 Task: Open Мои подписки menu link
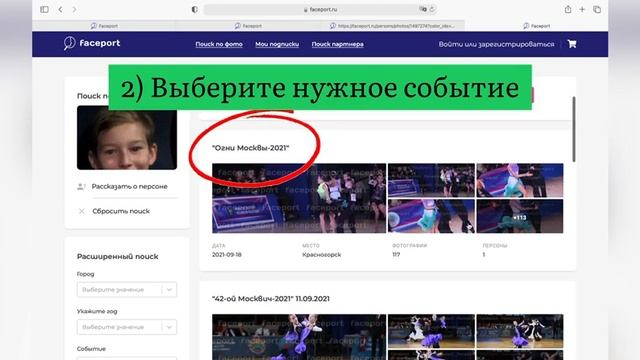(277, 44)
